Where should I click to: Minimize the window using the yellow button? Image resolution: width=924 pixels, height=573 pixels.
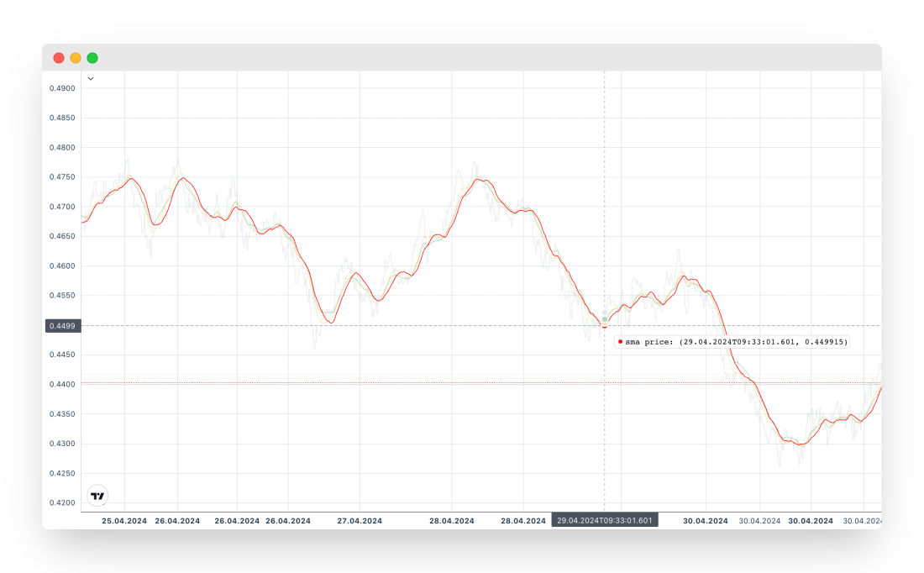click(x=76, y=58)
